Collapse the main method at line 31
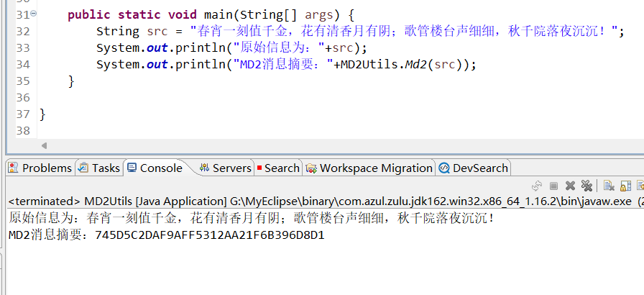The image size is (644, 295). click(33, 14)
